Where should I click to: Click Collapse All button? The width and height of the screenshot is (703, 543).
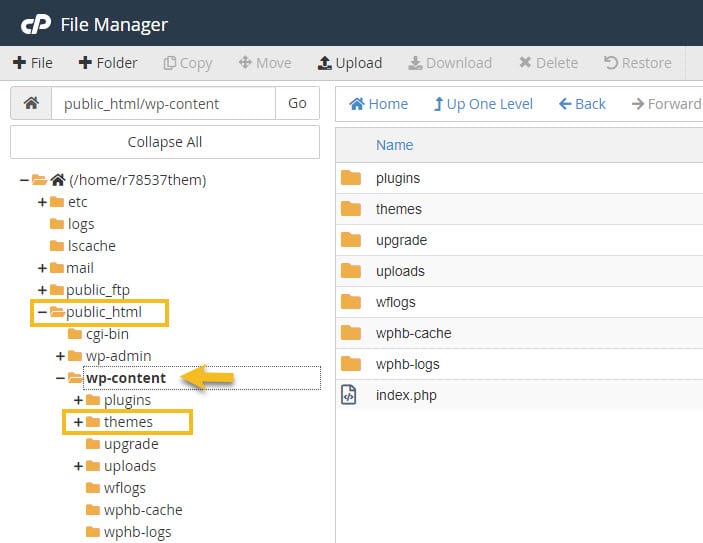tap(165, 142)
